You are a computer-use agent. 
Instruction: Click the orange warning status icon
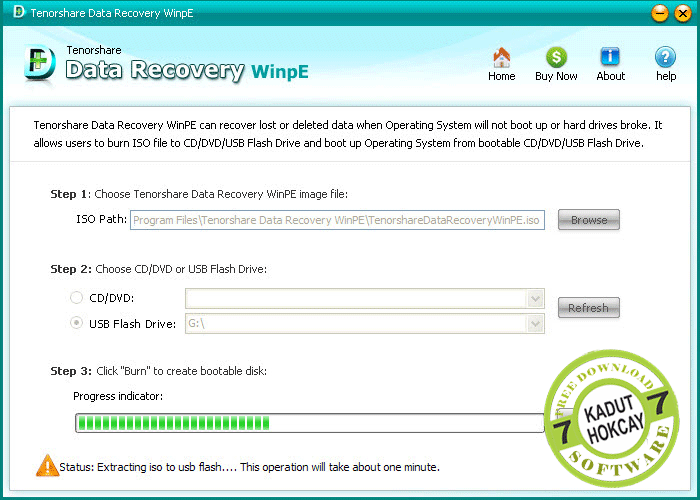click(47, 465)
